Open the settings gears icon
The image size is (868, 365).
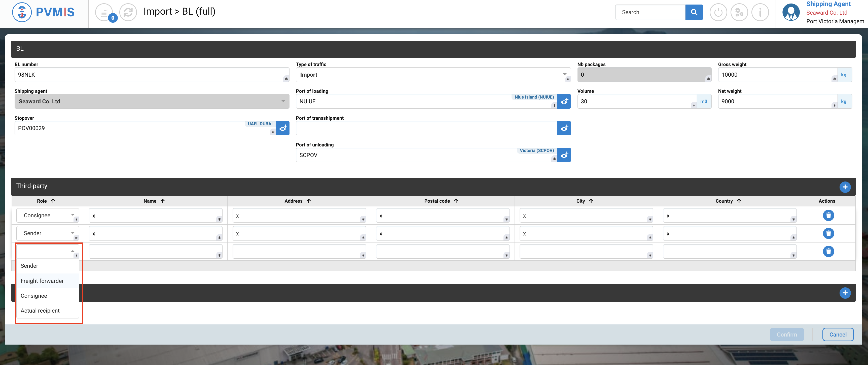[739, 13]
